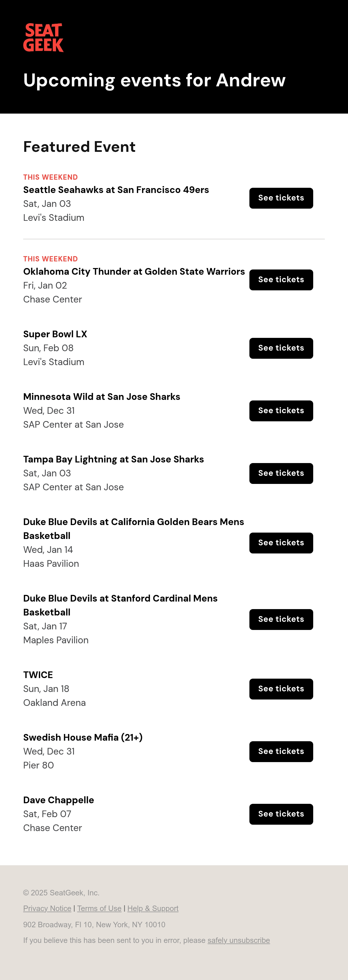See tickets for Duke at California game

point(281,543)
